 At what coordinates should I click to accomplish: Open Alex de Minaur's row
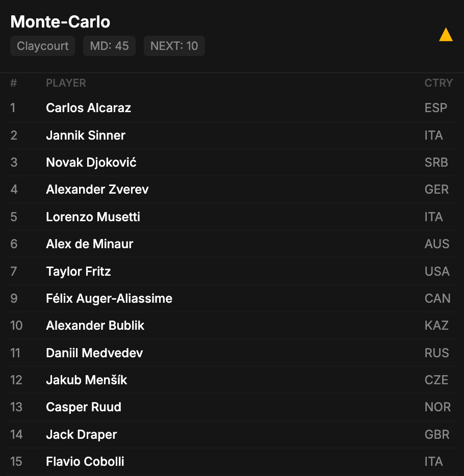[90, 244]
